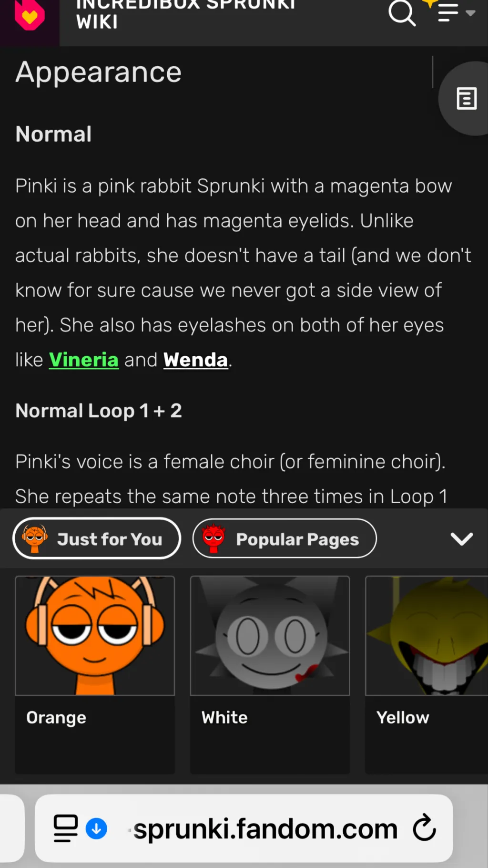Viewport: 488px width, 868px height.
Task: Tap the blue download indicator icon
Action: click(96, 829)
